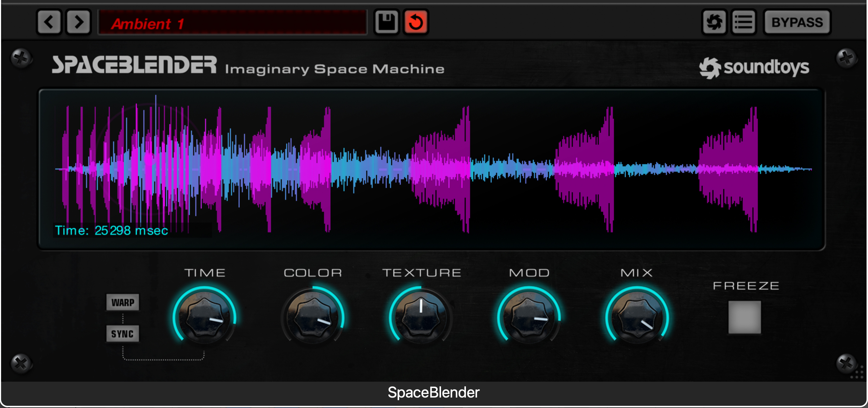This screenshot has height=408, width=868.
Task: Click the SPACEBLENDER title logo
Action: point(134,65)
